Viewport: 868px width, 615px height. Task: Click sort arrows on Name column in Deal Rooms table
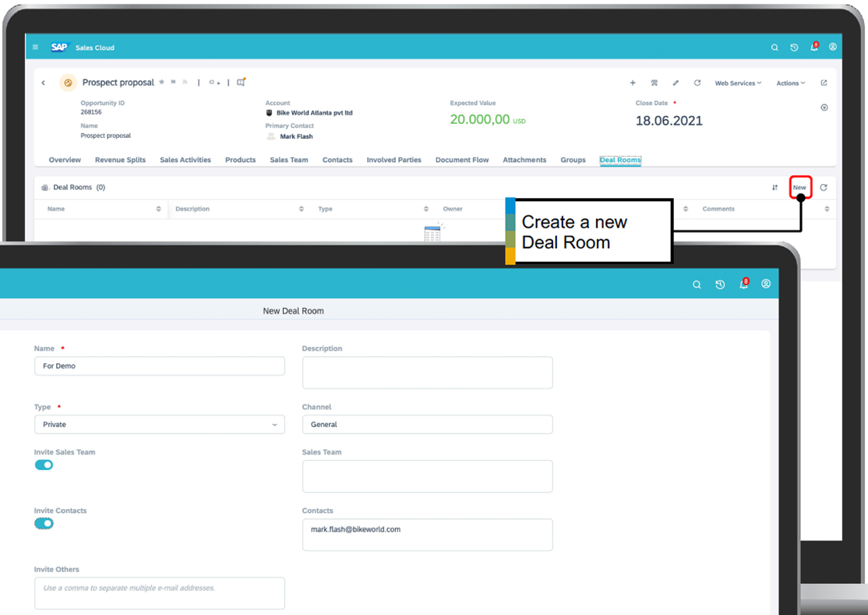[158, 209]
